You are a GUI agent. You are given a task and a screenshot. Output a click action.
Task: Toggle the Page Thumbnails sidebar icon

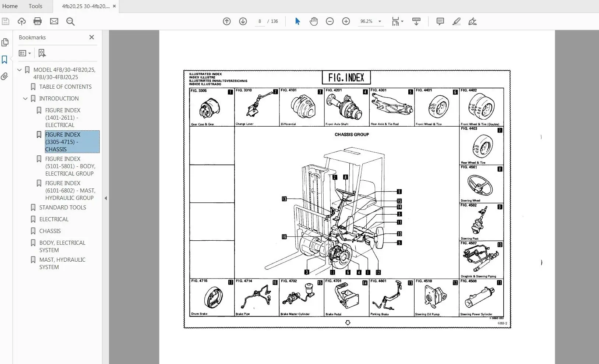click(5, 42)
